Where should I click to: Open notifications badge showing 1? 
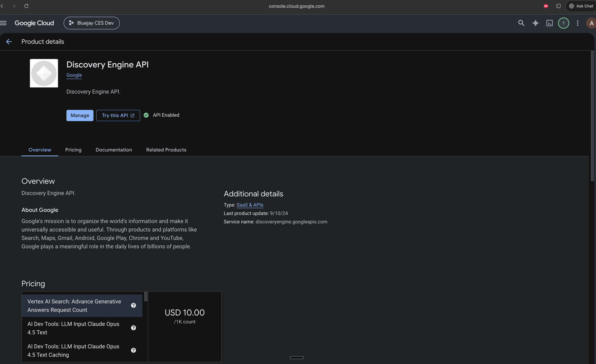(564, 23)
